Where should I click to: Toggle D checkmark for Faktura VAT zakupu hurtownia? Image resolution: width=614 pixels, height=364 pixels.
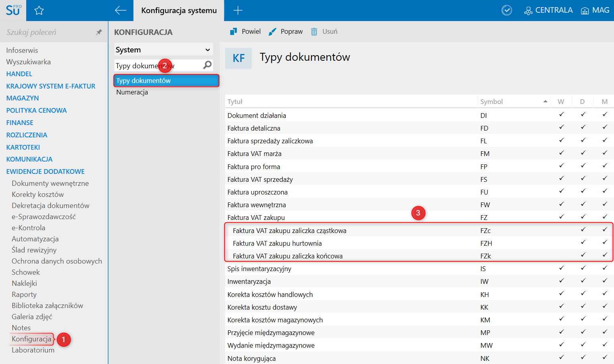coord(583,242)
